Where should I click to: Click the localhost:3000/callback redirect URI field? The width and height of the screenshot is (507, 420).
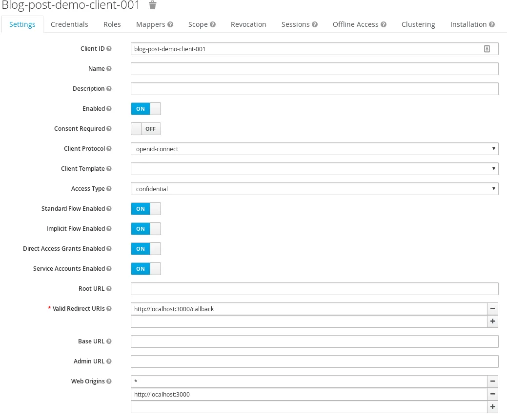pyautogui.click(x=309, y=309)
